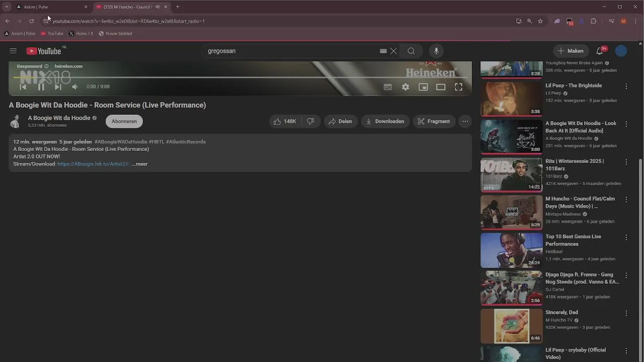This screenshot has height=362, width=644.
Task: Open options for Look Back At It video
Action: click(626, 124)
